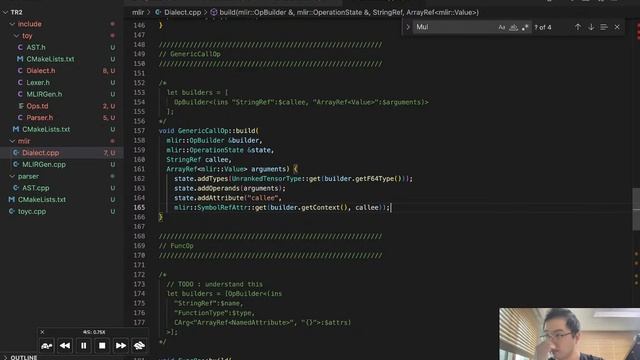Open AST.cpp file
This screenshot has width=640, height=360.
point(36,188)
